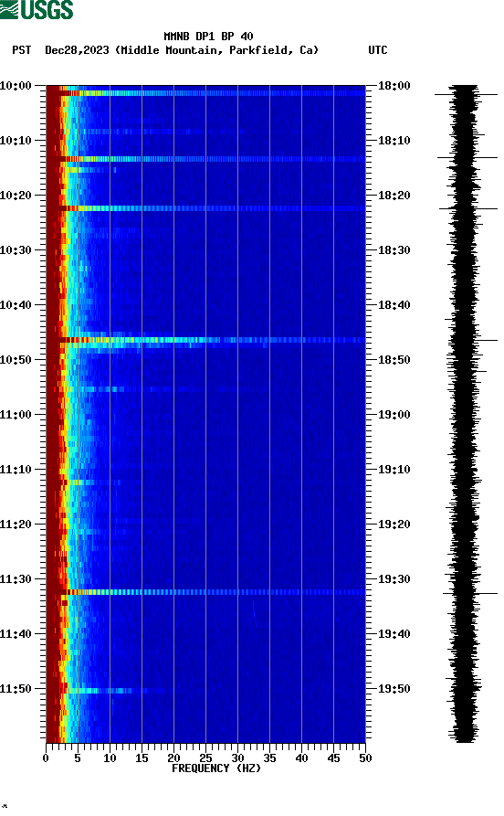Screen dimensions: 504x816
Task: Click the 11:00 PST time label
Action: 16,415
